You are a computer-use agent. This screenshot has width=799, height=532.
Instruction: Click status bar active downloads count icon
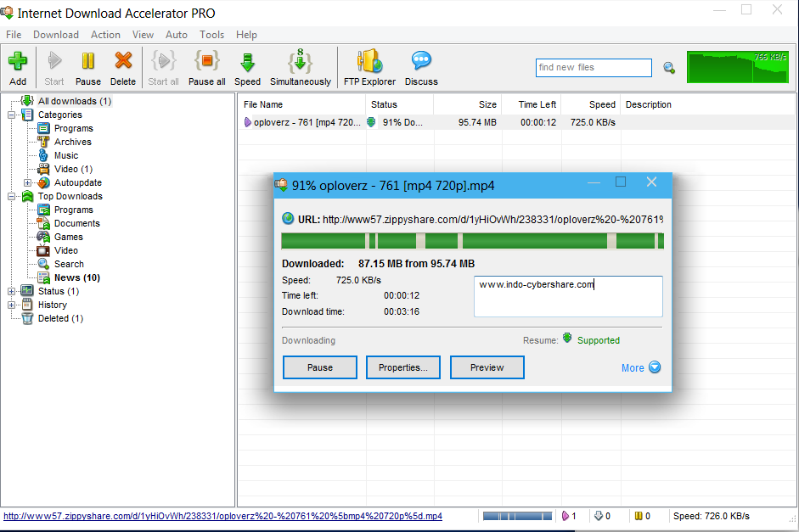pyautogui.click(x=565, y=516)
